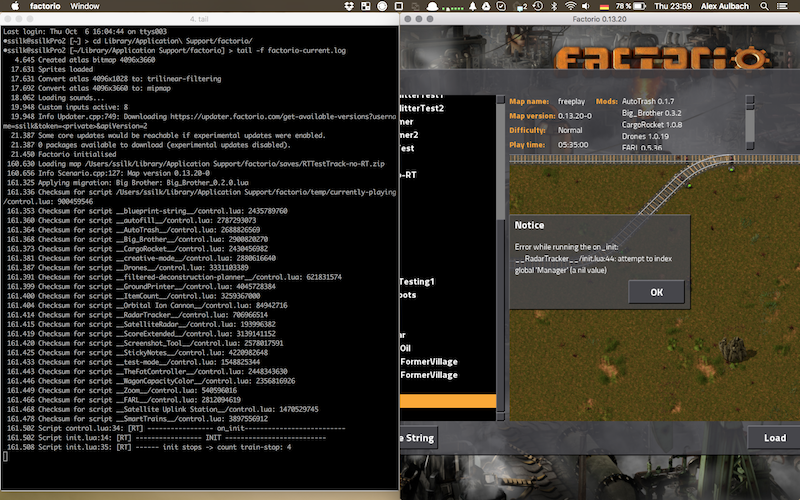This screenshot has width=800, height=500.
Task: Click the checkmark task menu bar icon
Action: [x=501, y=6]
